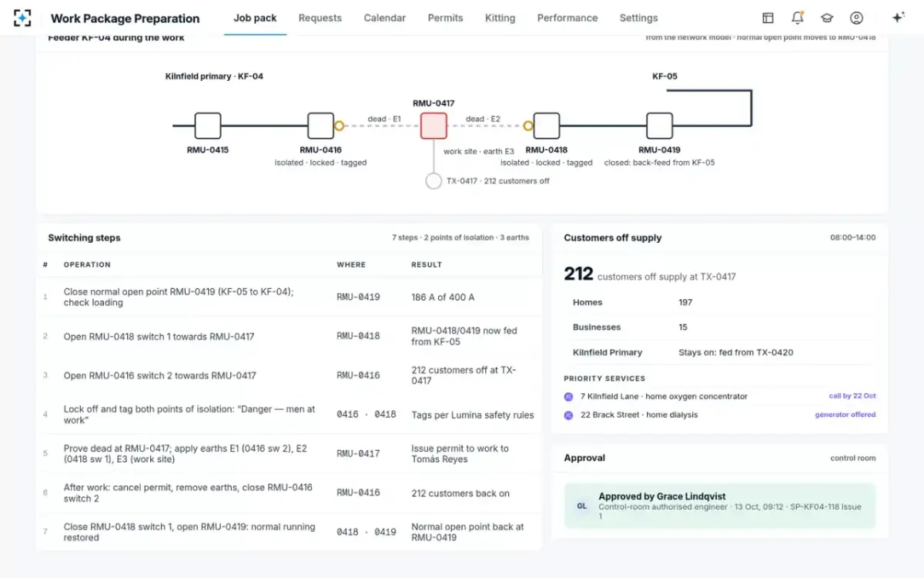Click the 22 Brack Street priority icon
This screenshot has height=578, width=924.
[x=568, y=415]
